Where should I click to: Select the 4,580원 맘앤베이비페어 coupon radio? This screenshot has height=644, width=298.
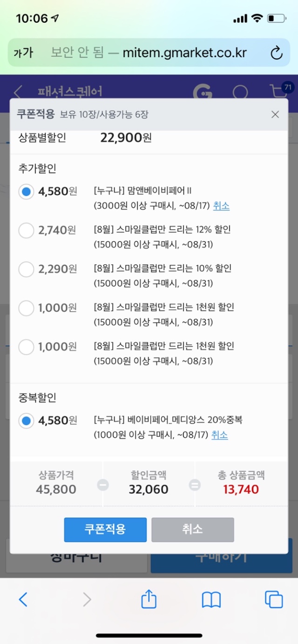[x=27, y=191]
